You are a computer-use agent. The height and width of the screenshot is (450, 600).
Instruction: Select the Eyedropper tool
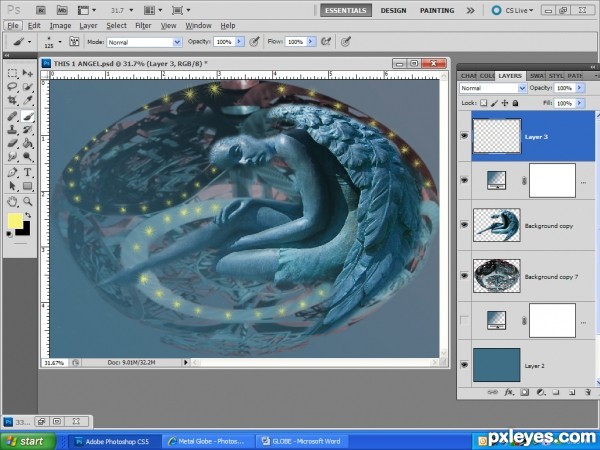(x=27, y=100)
